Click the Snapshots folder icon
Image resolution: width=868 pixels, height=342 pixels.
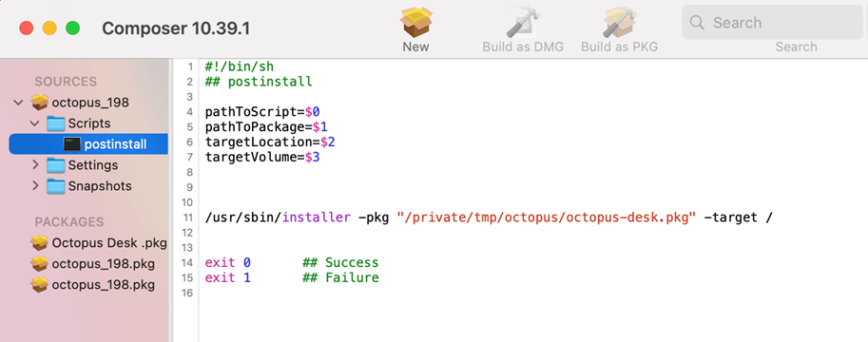(x=55, y=186)
